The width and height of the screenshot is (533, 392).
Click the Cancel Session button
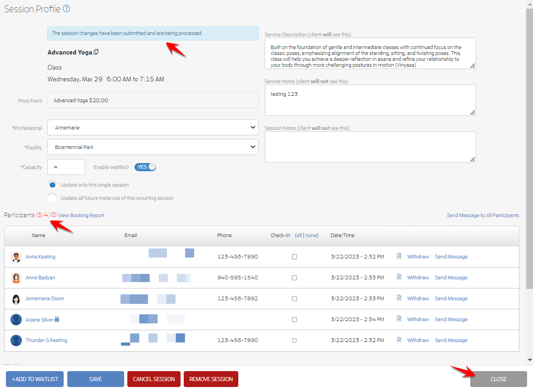pos(154,379)
